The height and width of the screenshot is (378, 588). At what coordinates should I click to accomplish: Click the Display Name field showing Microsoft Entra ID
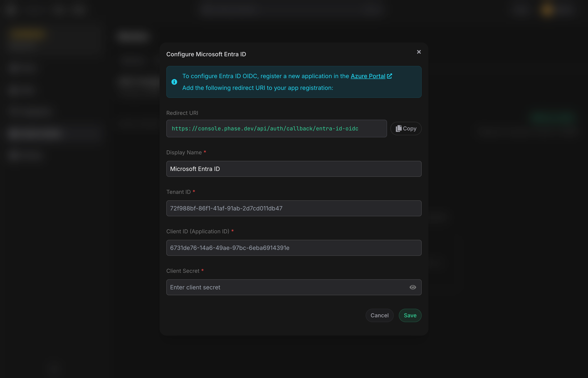pos(294,169)
